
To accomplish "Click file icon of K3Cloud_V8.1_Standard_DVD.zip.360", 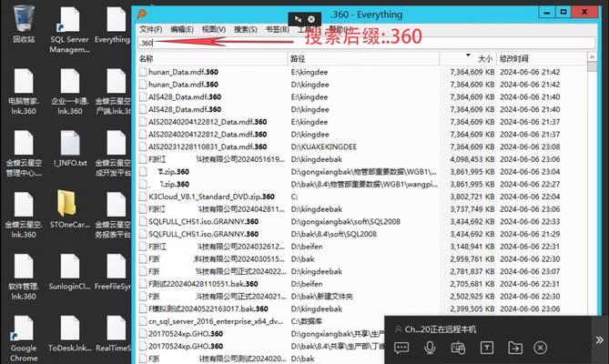I will click(x=143, y=197).
